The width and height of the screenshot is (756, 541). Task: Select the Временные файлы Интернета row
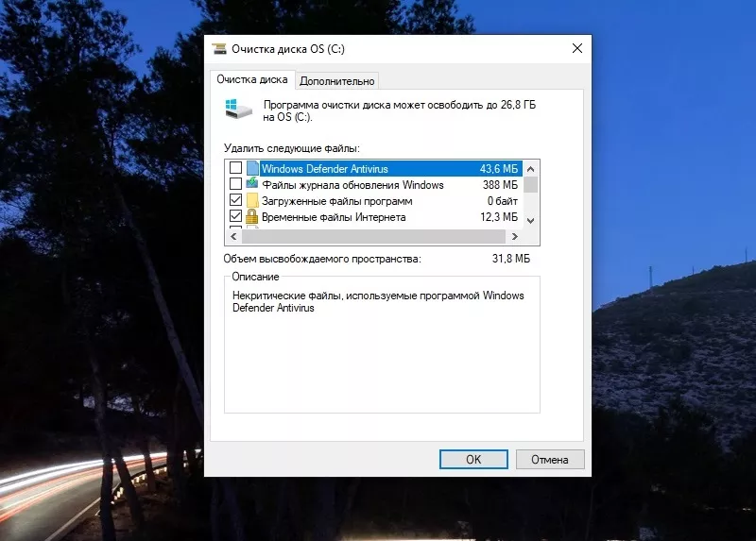pos(374,217)
